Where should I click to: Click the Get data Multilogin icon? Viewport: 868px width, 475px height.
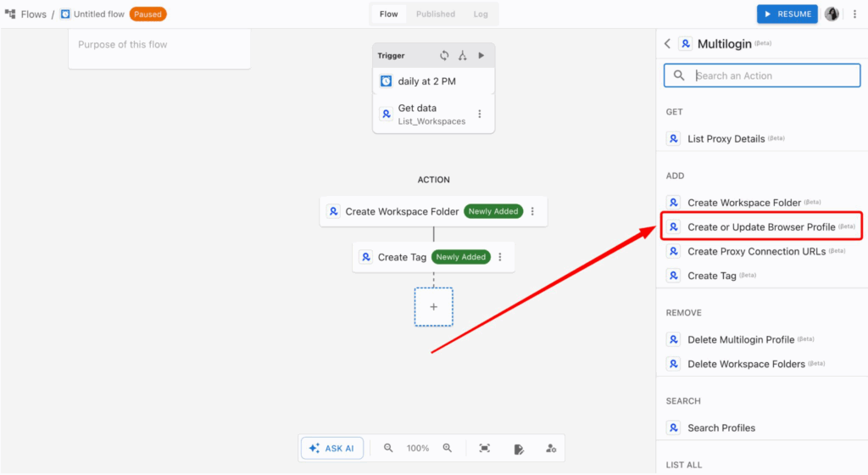(x=387, y=114)
